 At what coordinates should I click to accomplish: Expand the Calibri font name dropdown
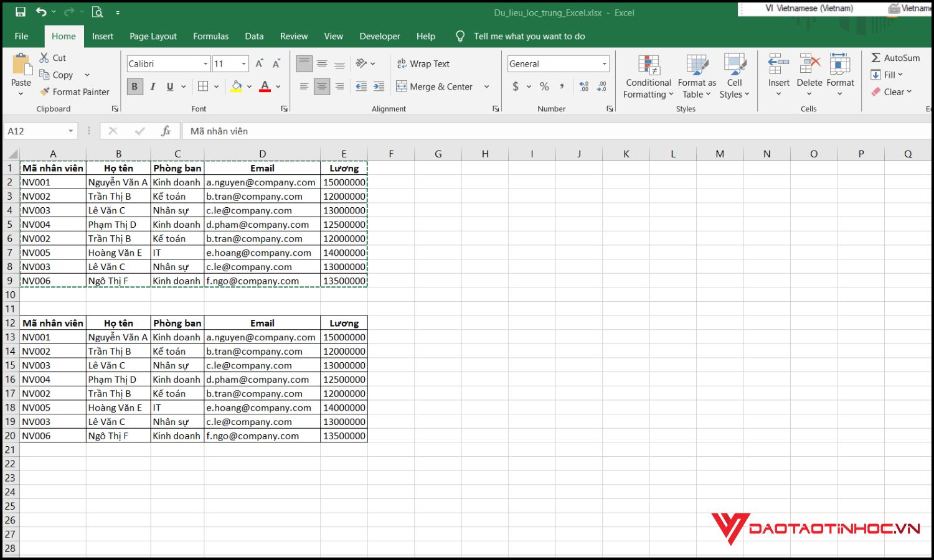click(x=205, y=63)
